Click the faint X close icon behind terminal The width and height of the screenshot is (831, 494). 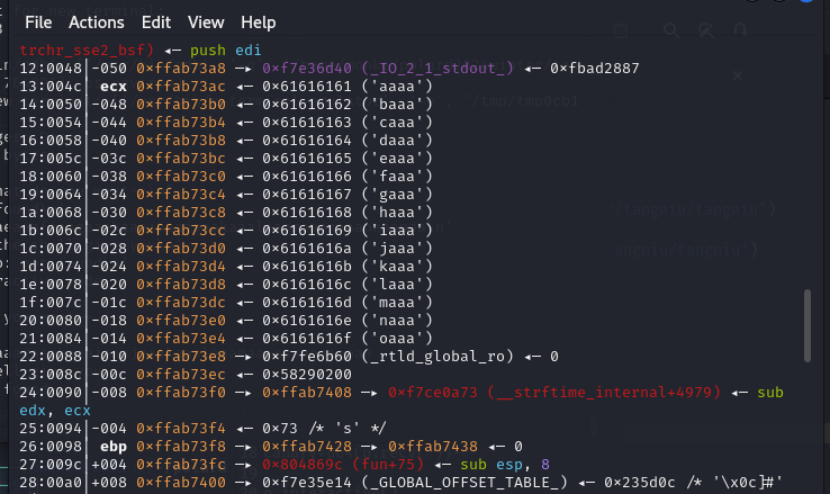(x=737, y=75)
